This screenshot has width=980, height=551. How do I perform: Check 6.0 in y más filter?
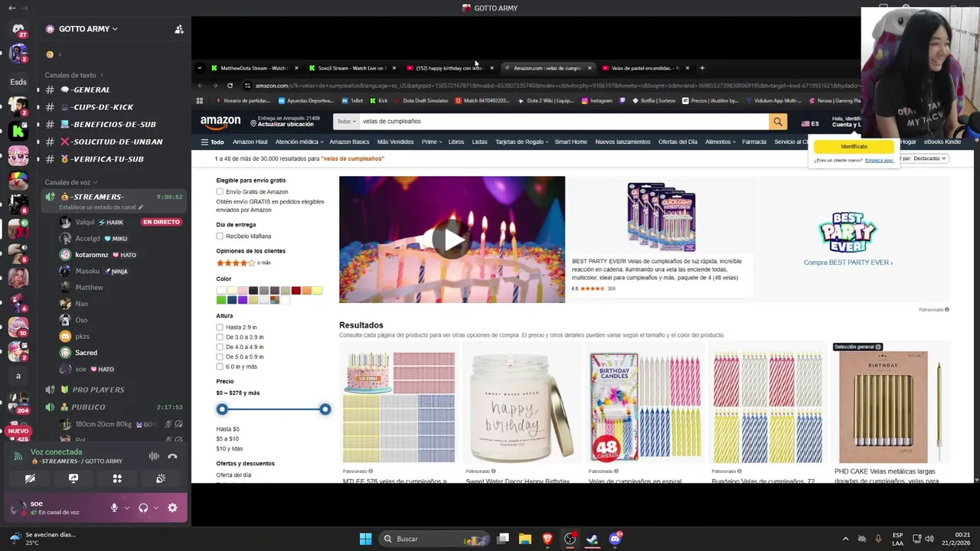pyautogui.click(x=220, y=367)
